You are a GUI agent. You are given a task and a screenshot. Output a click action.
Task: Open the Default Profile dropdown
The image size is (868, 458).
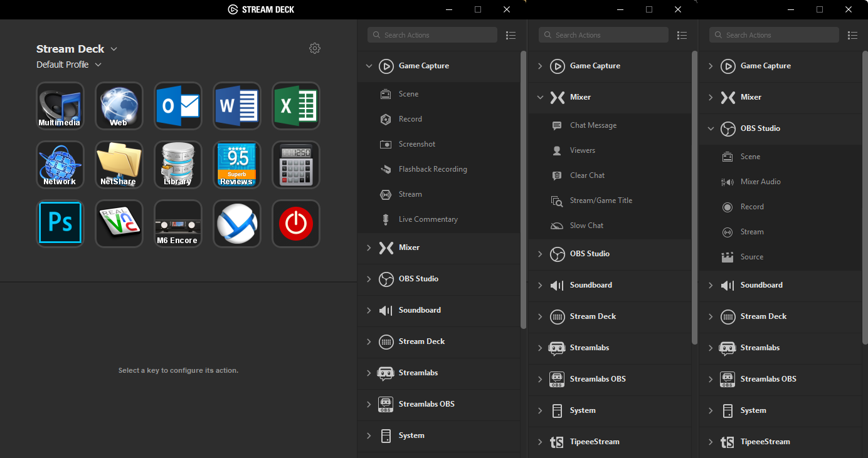(x=98, y=65)
